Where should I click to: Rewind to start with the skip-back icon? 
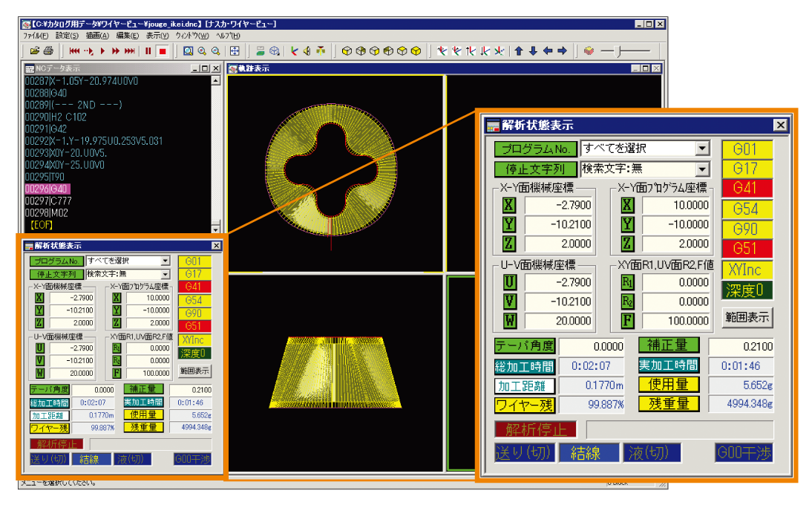[x=74, y=50]
